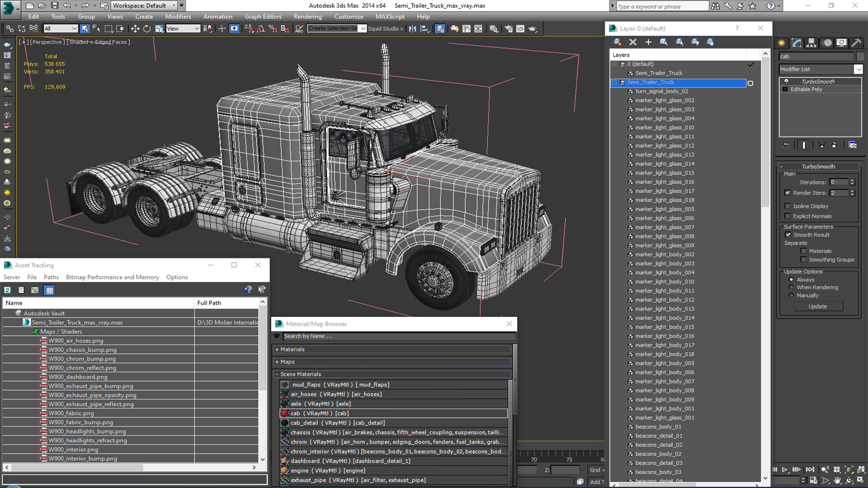Expand Editable Poly sub-objects
The height and width of the screenshot is (488, 868).
coord(785,89)
